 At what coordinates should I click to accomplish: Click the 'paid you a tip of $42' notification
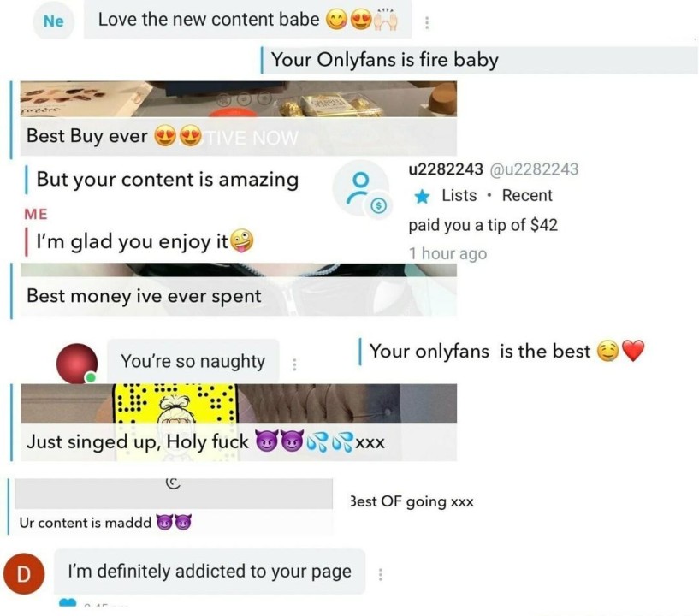483,225
